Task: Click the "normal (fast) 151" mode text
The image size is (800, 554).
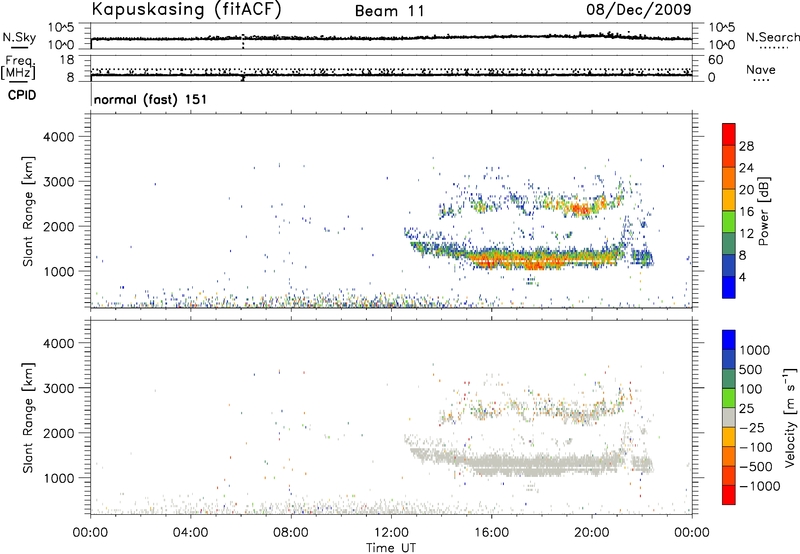Action: [x=151, y=99]
